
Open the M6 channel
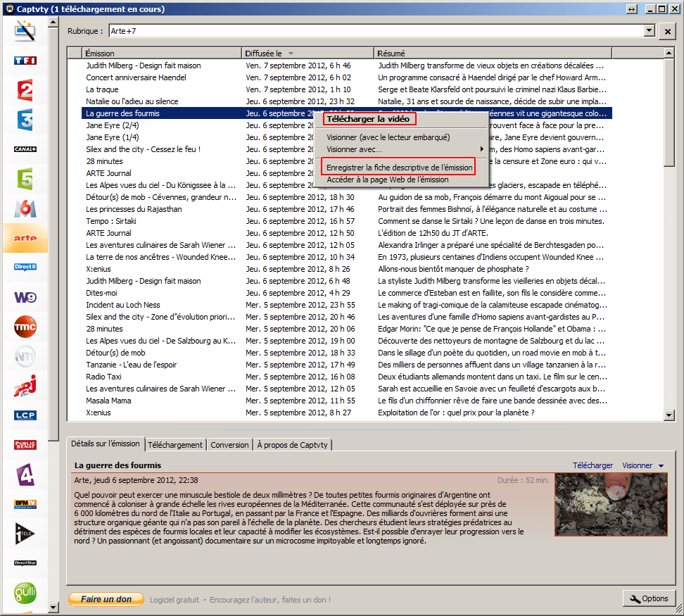25,208
